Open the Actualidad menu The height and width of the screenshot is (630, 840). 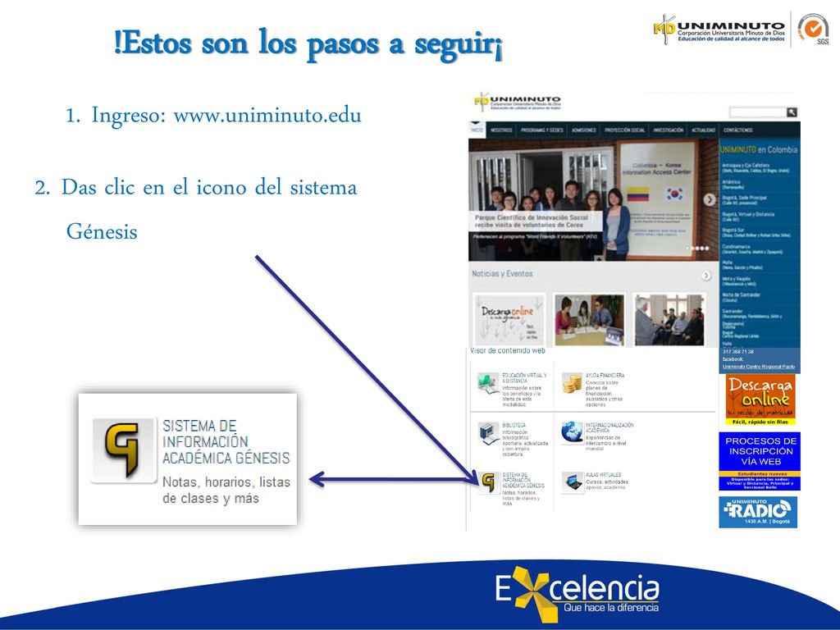tap(703, 130)
